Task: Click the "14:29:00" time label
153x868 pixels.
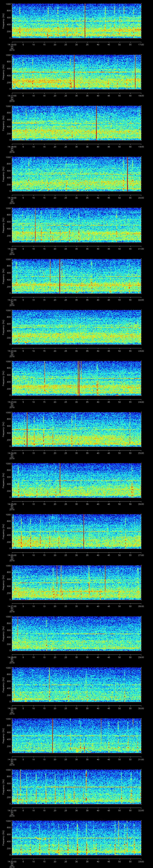Action: click(x=12, y=708)
